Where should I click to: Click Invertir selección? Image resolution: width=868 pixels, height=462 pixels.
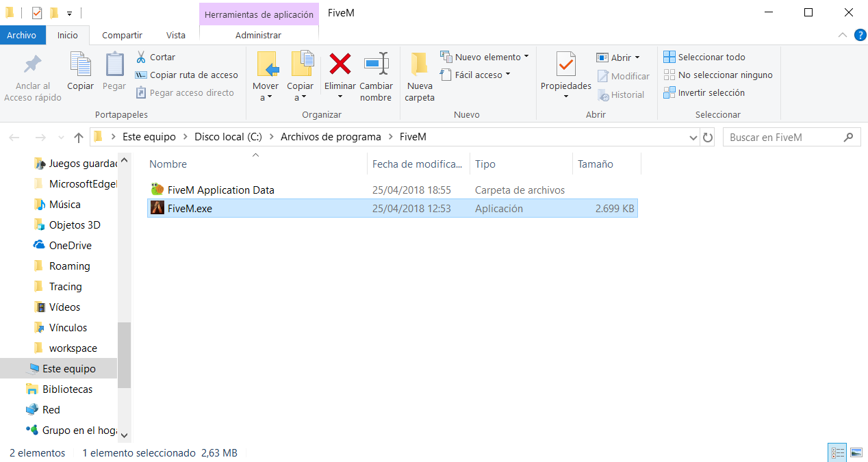pyautogui.click(x=704, y=92)
